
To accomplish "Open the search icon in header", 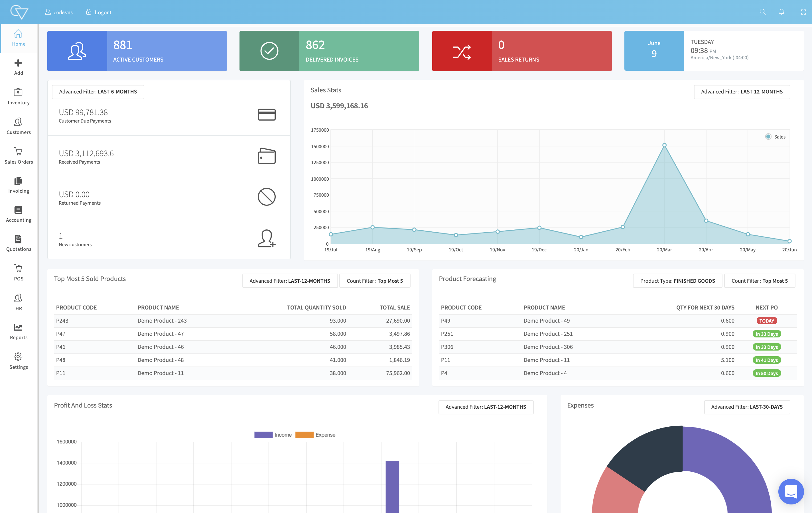I will pos(762,12).
